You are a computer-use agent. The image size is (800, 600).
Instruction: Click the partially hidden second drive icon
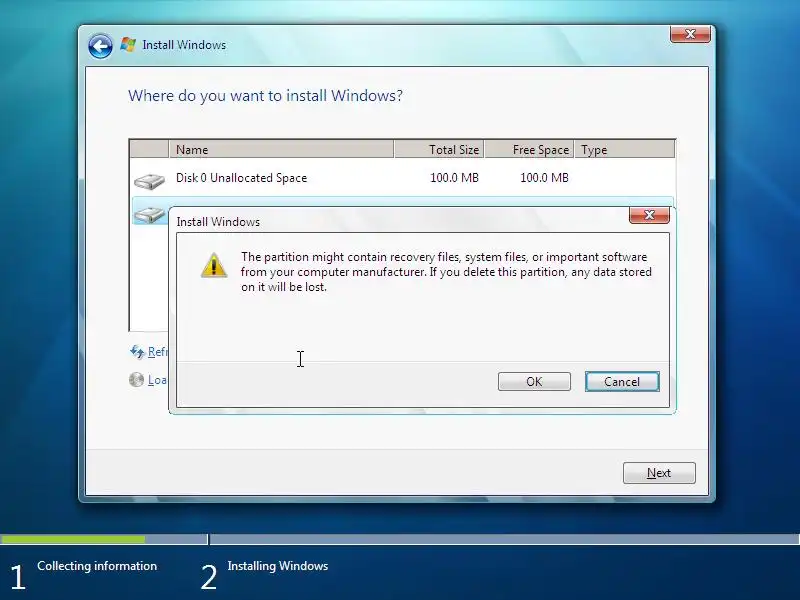coord(151,214)
